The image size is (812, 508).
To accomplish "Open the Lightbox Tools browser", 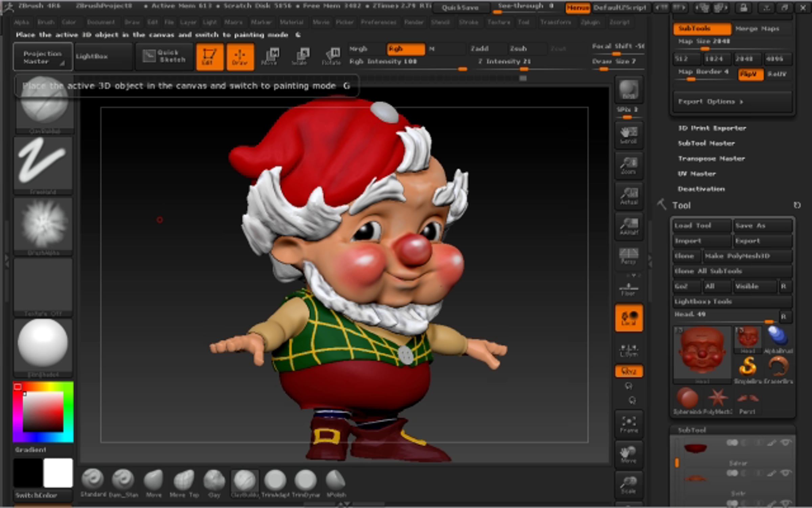I will (732, 301).
